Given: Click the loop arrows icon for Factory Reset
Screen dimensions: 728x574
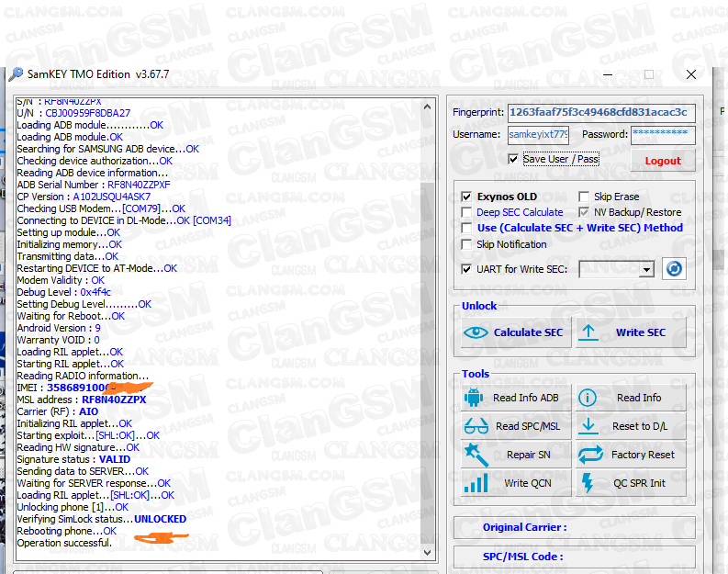Looking at the screenshot, I should coord(590,455).
